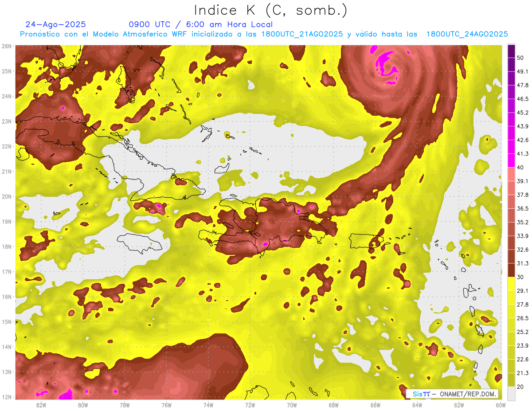Click the "1800UTC_24AGO2025" valid-until time
Screen dimensions: 532x411
pos(467,34)
